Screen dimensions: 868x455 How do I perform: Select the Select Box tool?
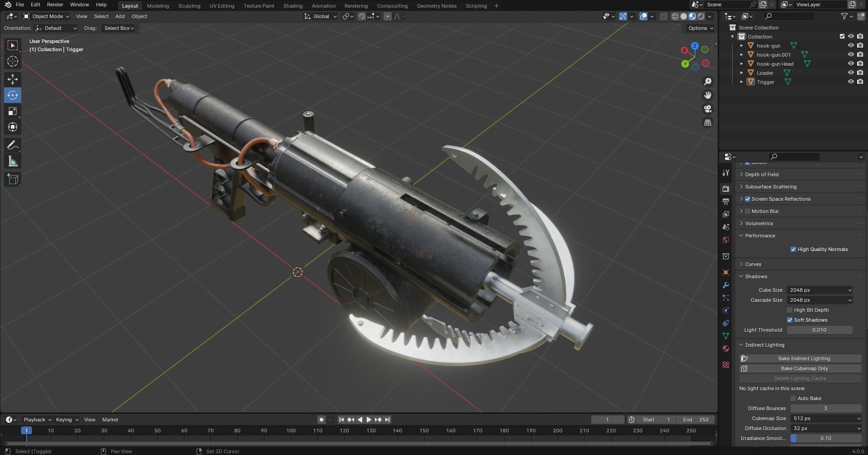coord(13,45)
